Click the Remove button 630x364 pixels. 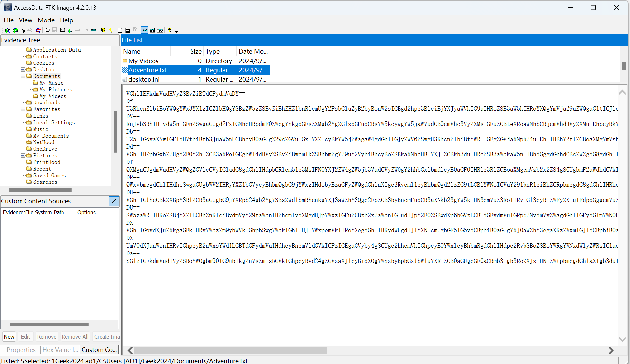click(x=47, y=337)
